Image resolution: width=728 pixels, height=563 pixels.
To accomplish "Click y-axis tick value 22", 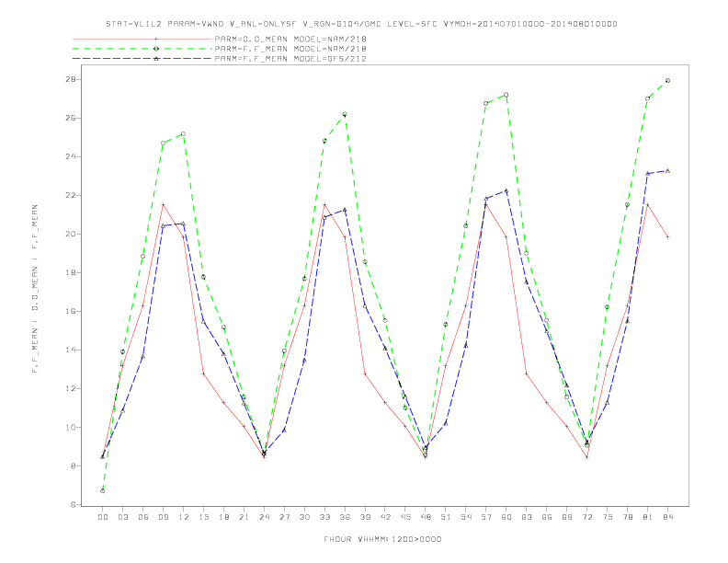I will (71, 195).
